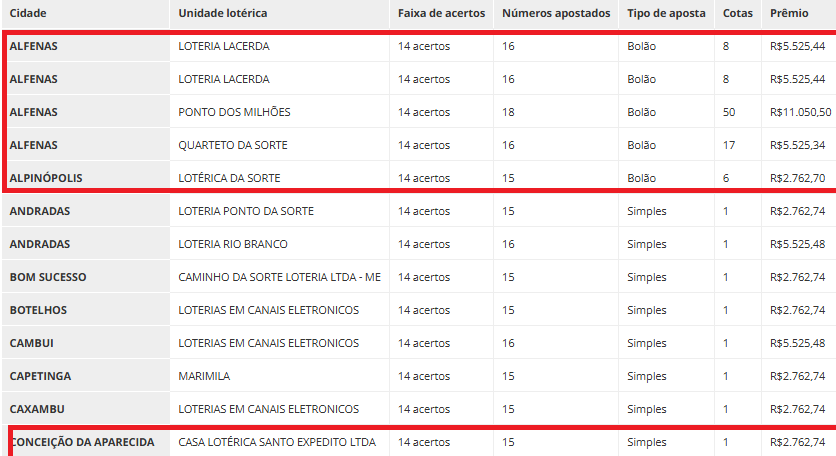The width and height of the screenshot is (836, 456).
Task: Click the Tipo de aposta column header
Action: [666, 13]
